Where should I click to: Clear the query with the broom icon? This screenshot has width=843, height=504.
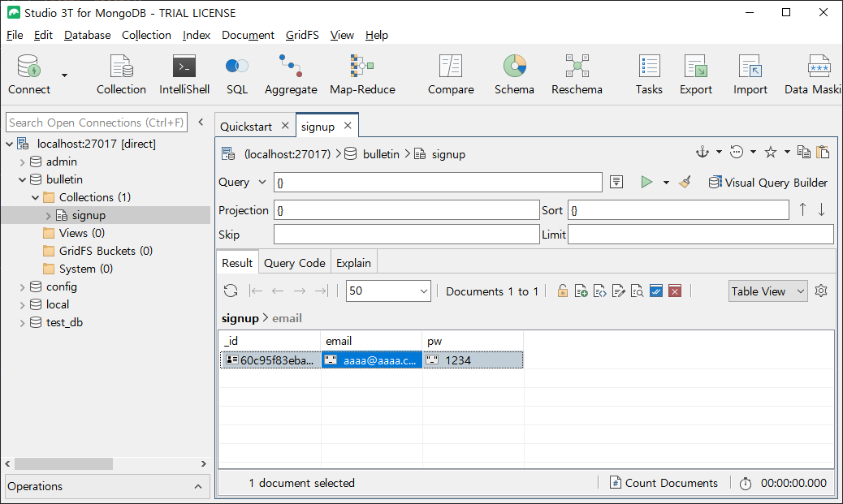click(x=685, y=182)
